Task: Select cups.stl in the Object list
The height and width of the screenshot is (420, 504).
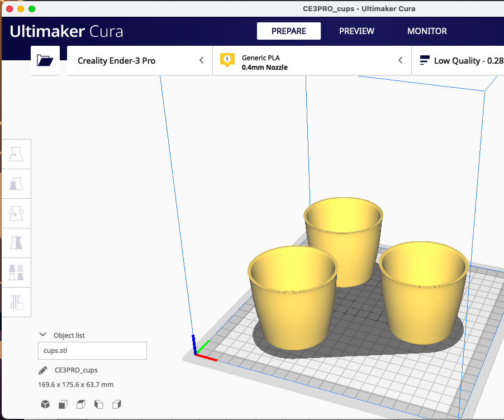Action: point(92,351)
